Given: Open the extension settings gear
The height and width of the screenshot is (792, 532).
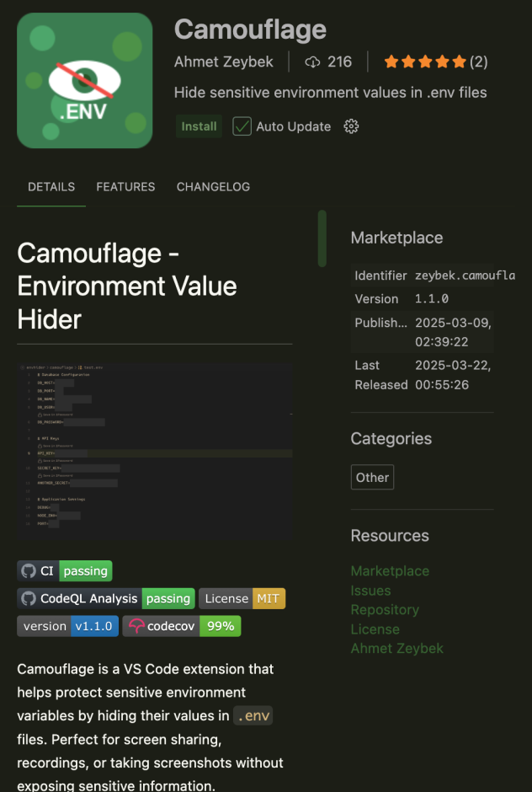Looking at the screenshot, I should [352, 126].
